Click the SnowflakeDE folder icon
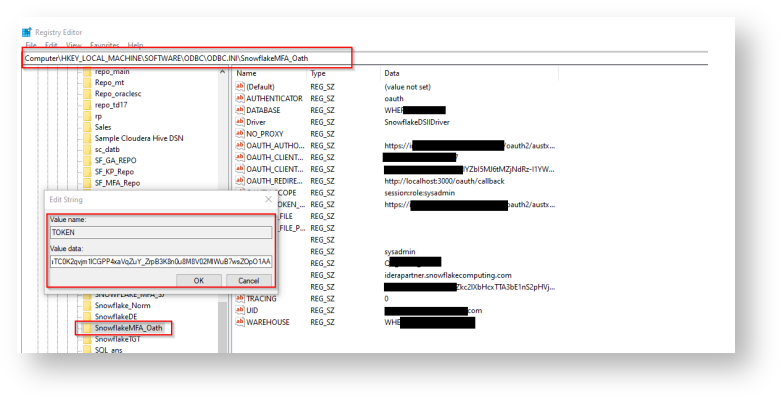 point(87,317)
